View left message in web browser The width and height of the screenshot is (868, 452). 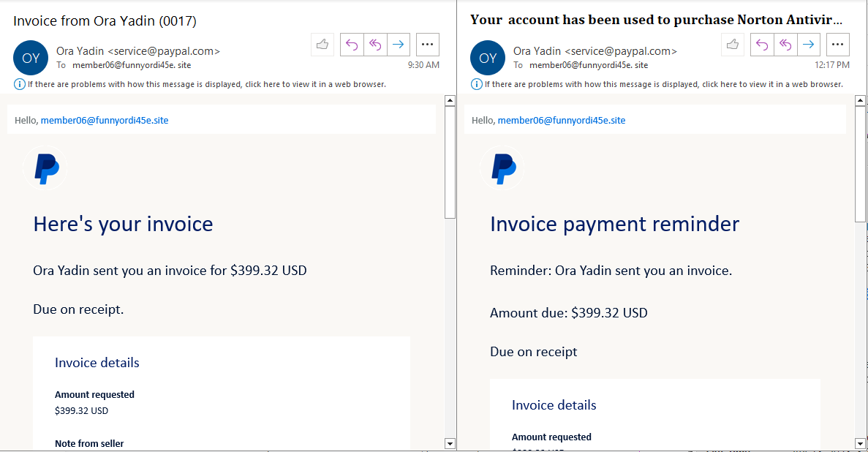point(207,84)
